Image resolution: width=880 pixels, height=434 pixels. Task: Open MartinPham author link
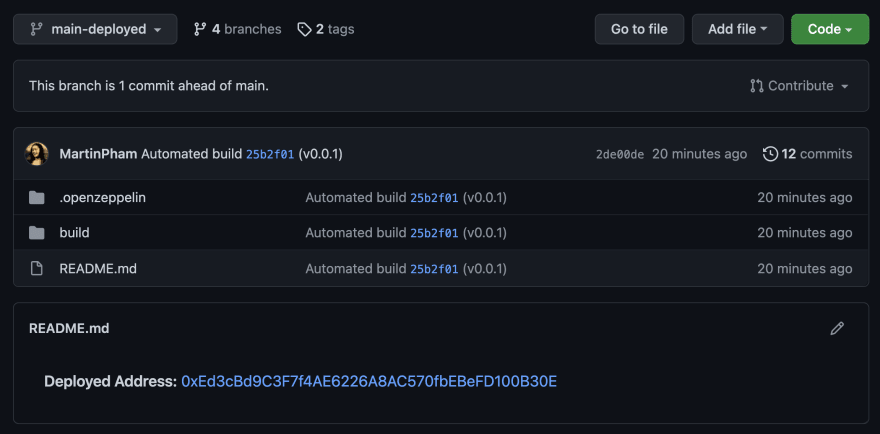pyautogui.click(x=98, y=154)
